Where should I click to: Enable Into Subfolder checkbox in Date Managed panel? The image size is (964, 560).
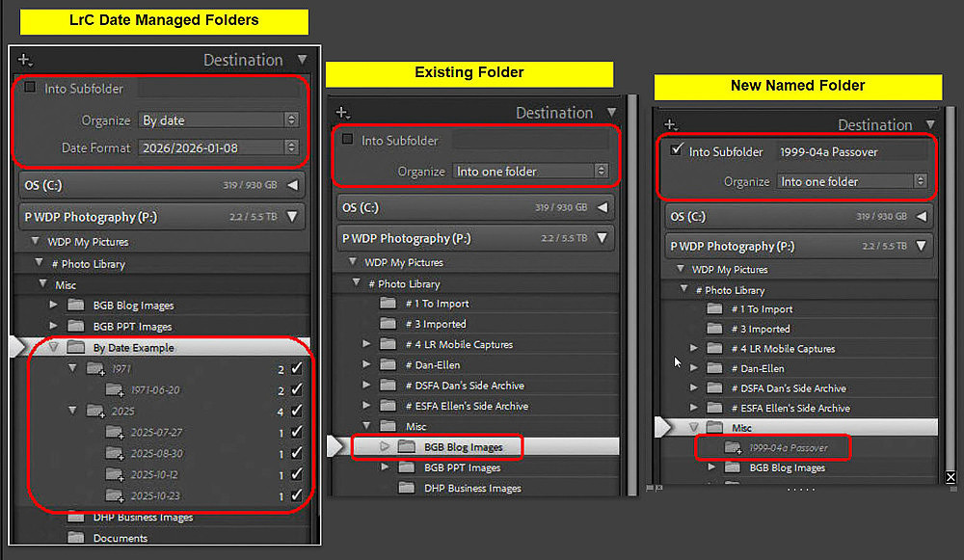pos(30,88)
